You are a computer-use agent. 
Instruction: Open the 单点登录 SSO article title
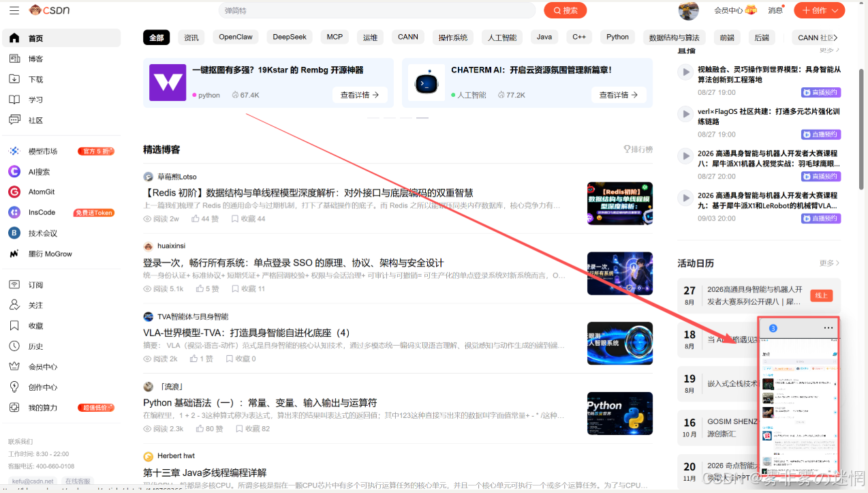pyautogui.click(x=293, y=263)
